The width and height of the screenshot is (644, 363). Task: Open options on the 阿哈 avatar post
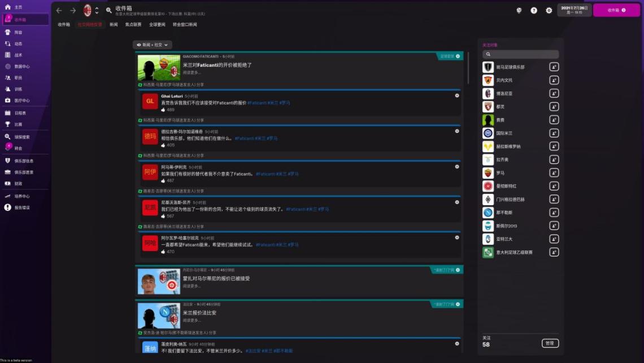click(456, 237)
